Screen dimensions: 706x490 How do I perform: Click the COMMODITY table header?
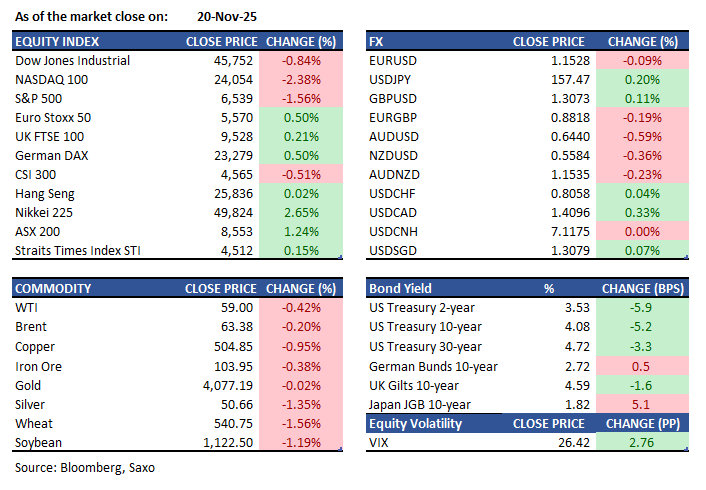(x=55, y=289)
